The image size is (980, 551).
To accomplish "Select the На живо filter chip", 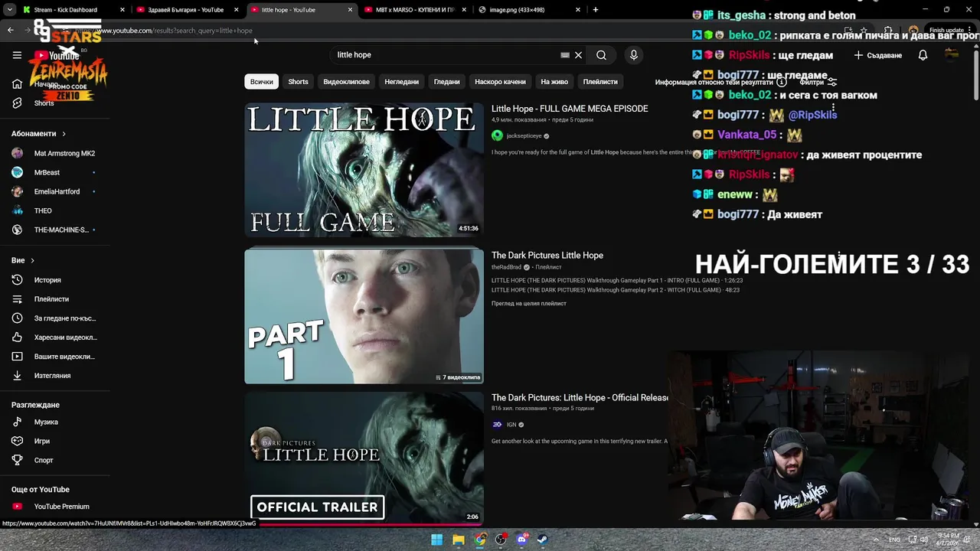I will pos(554,82).
